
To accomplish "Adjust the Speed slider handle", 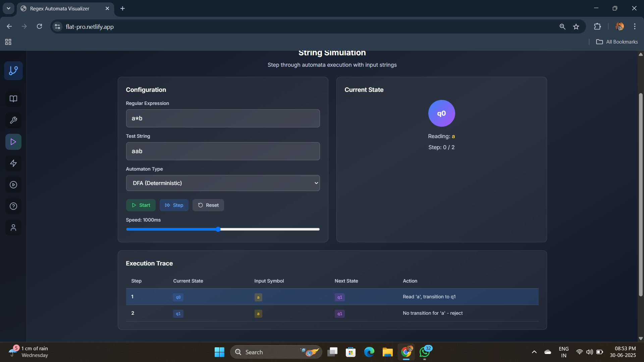I will (x=218, y=229).
